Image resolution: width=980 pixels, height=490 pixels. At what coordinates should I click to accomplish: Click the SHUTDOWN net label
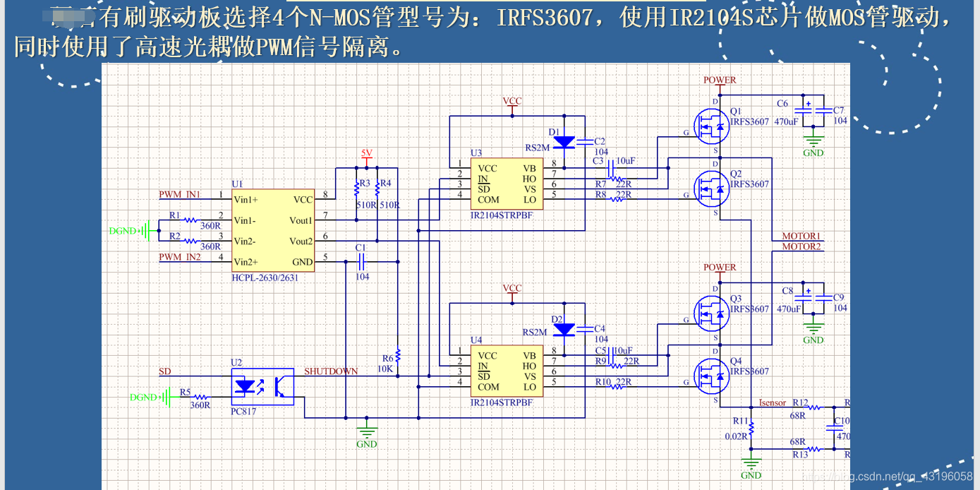[x=331, y=371]
